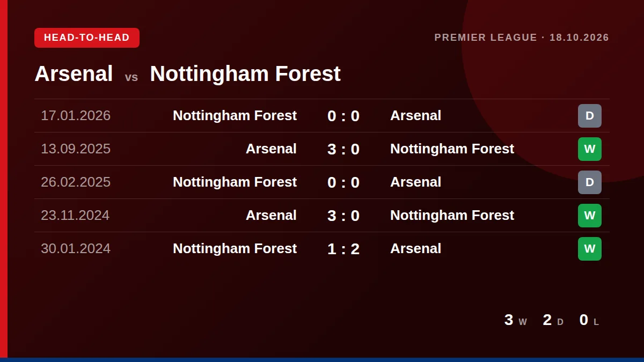The width and height of the screenshot is (644, 362).
Task: Select the draw badge for 17.01.2026 match
Action: tap(589, 116)
